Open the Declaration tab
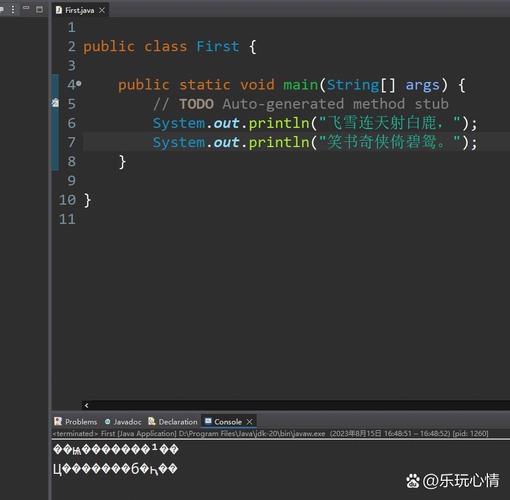The image size is (510, 500). 173,422
